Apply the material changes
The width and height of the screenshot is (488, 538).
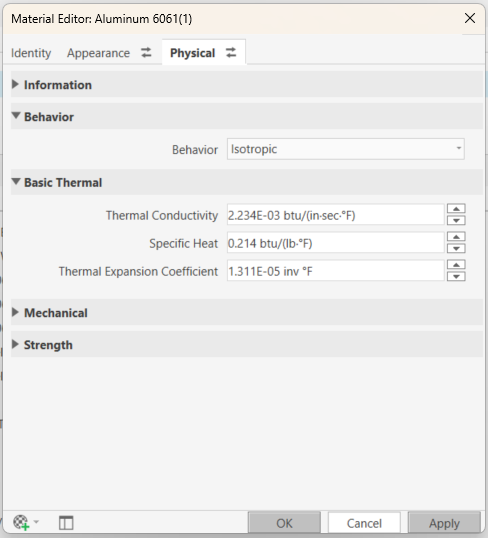point(444,523)
